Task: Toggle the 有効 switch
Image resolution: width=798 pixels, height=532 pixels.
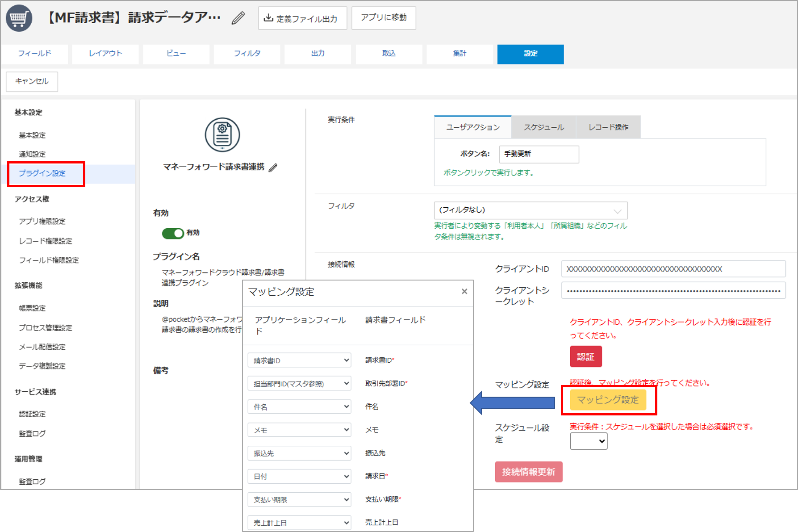Action: click(x=173, y=233)
